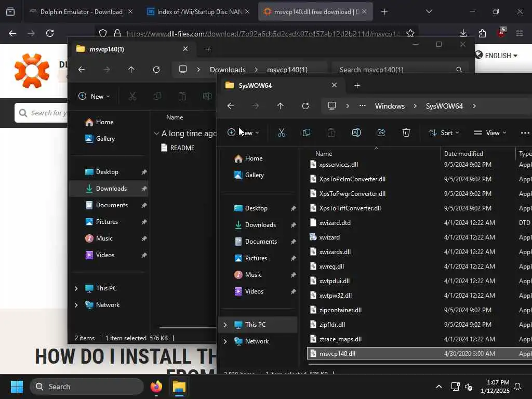Expand Network in msvcp140(1) sidebar

tap(76, 305)
